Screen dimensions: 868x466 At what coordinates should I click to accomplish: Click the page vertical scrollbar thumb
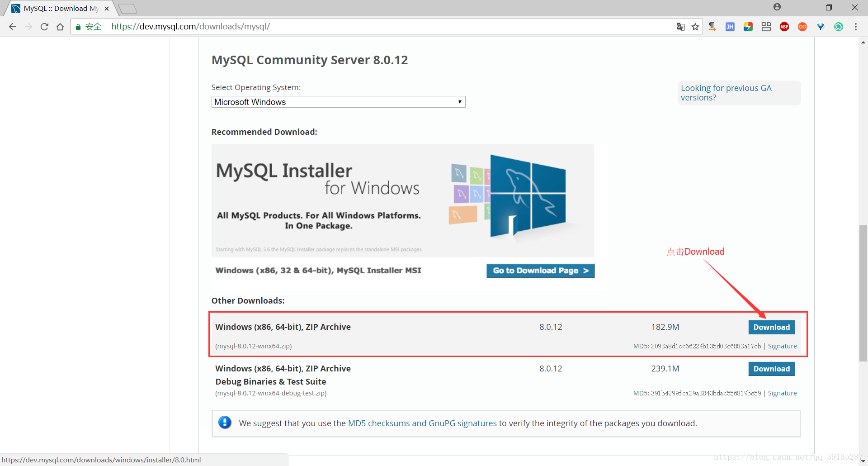coord(863,293)
